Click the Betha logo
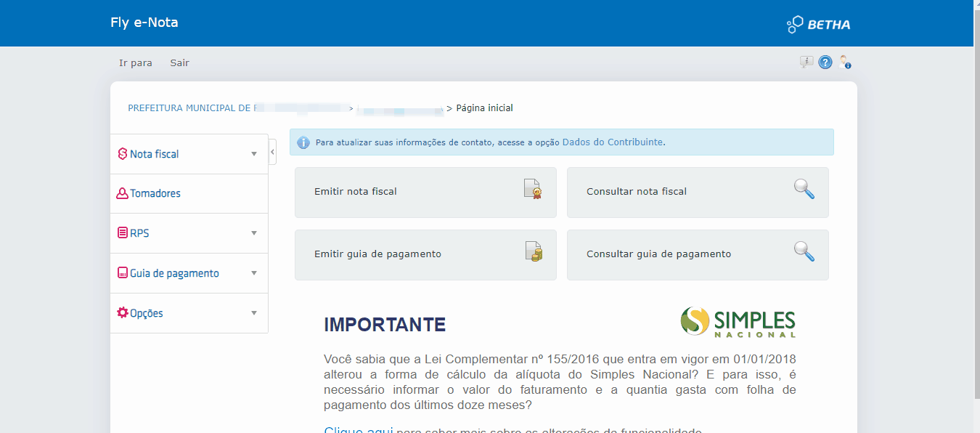 point(818,23)
